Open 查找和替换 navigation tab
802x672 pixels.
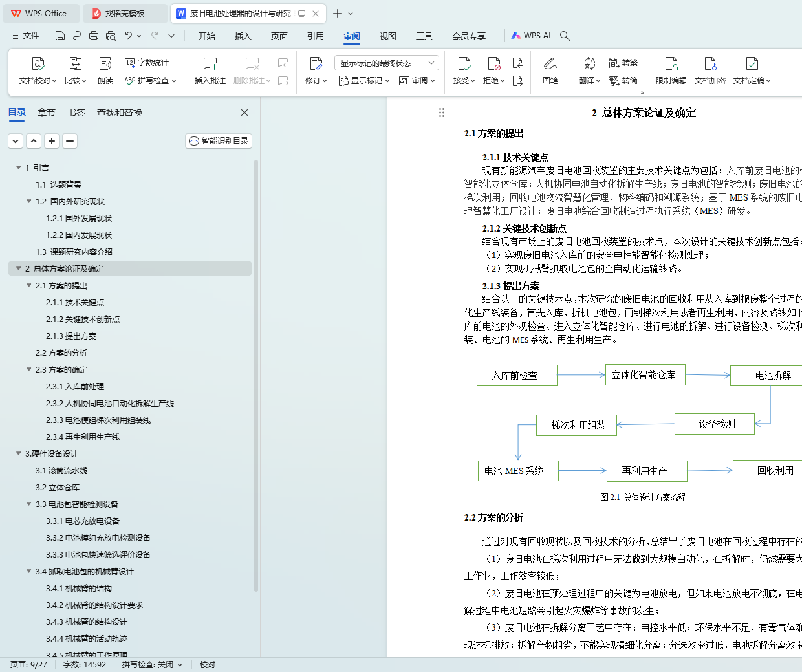tap(120, 113)
